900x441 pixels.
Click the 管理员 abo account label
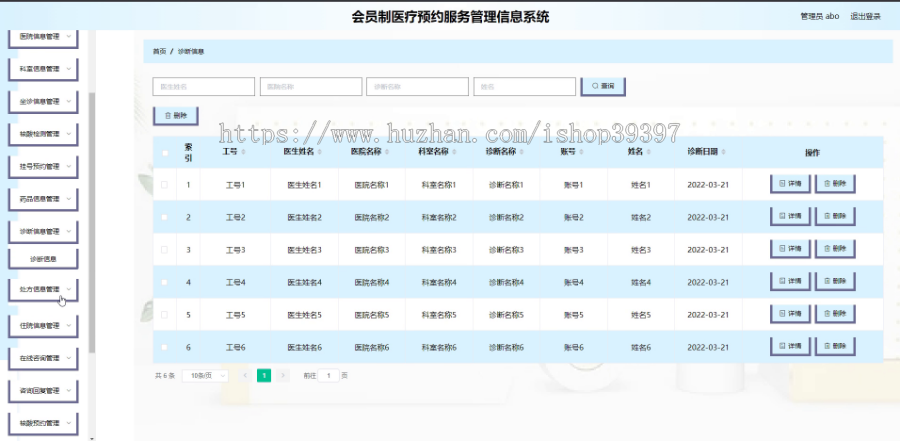820,17
